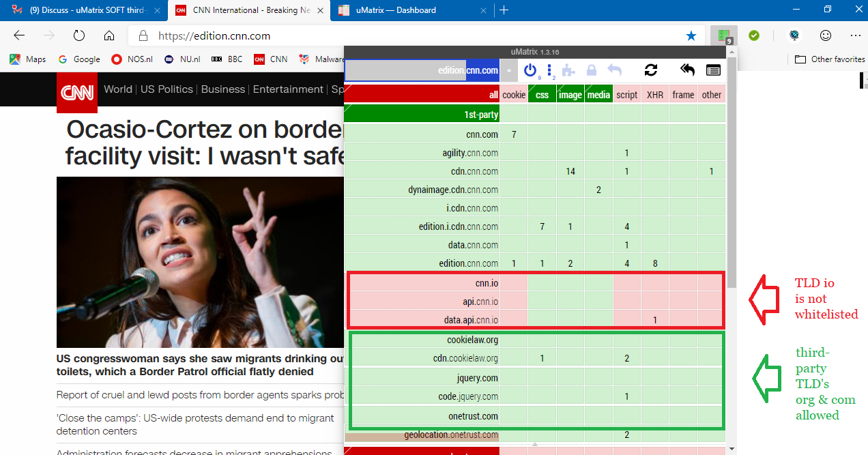Toggle the css column header

[x=542, y=95]
